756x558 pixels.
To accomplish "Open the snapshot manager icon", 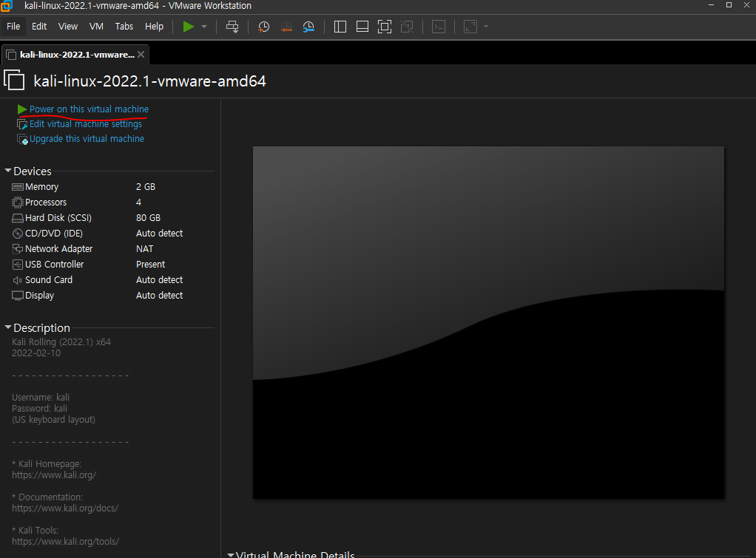I will [x=308, y=27].
